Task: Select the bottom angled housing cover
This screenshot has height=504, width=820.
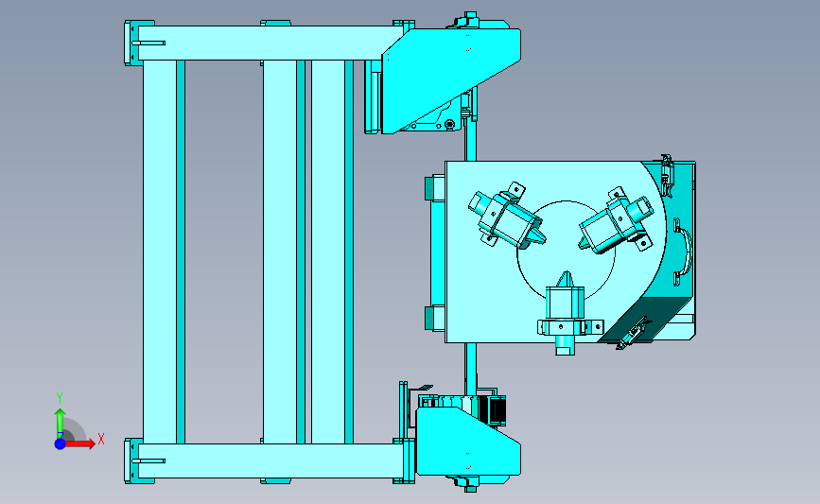Action: click(467, 443)
